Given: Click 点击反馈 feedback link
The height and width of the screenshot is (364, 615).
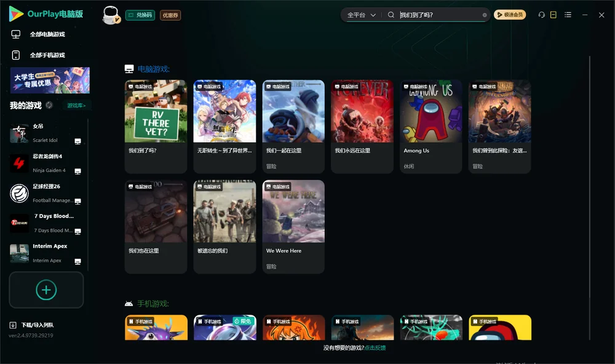Looking at the screenshot, I should [375, 347].
